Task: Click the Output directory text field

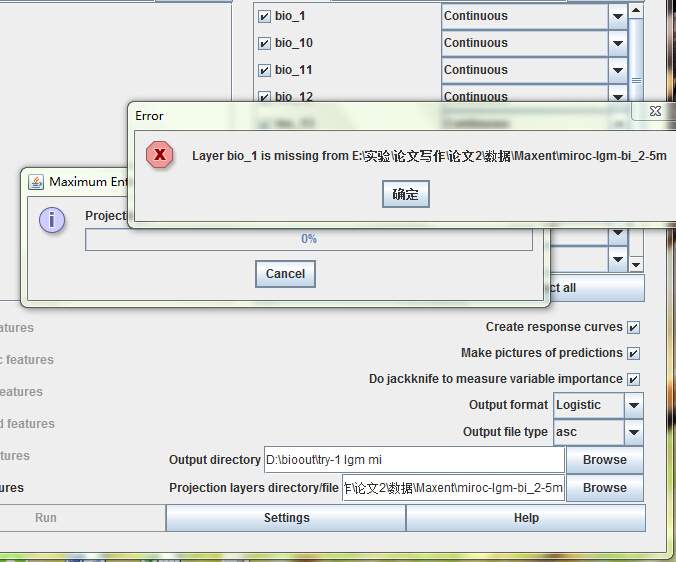Action: point(414,460)
